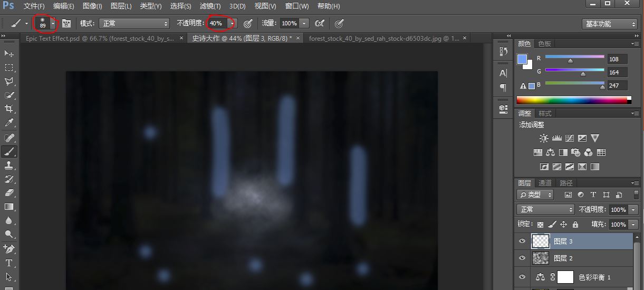644x290 pixels.
Task: Open the 滤镜(T) menu
Action: tap(210, 6)
